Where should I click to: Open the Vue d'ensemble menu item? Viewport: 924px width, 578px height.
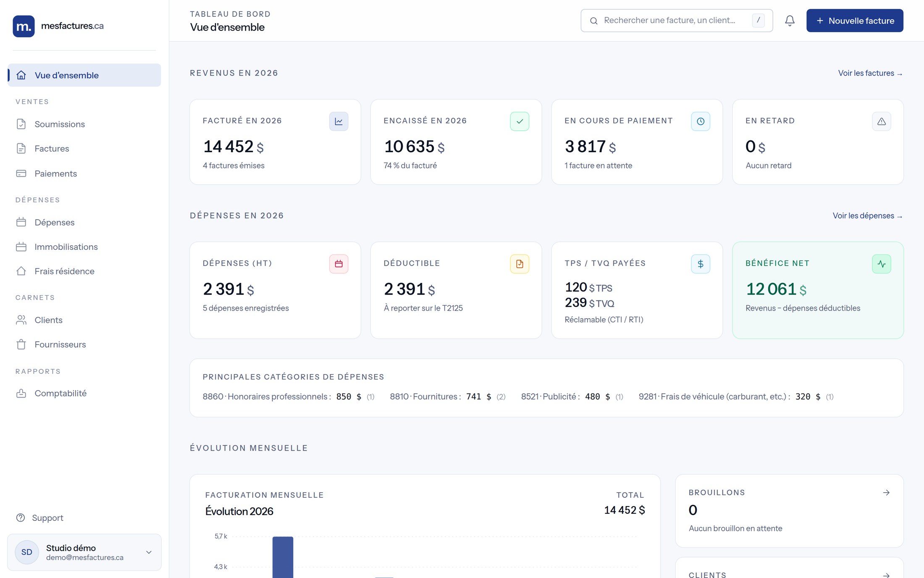(84, 75)
